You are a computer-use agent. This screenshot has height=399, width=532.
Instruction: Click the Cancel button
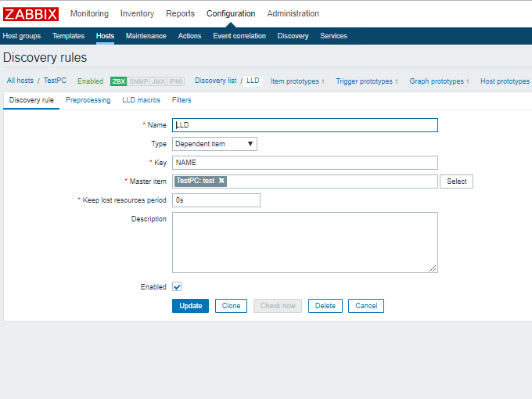(366, 306)
